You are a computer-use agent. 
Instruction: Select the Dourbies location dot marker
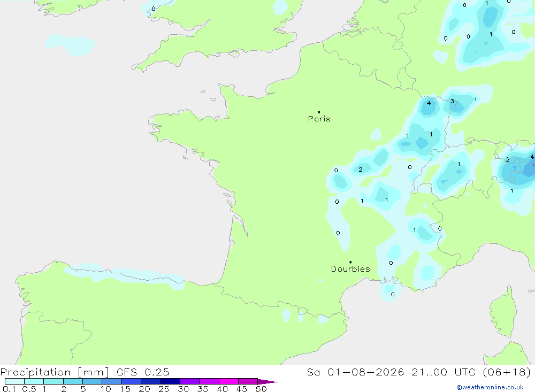point(350,262)
